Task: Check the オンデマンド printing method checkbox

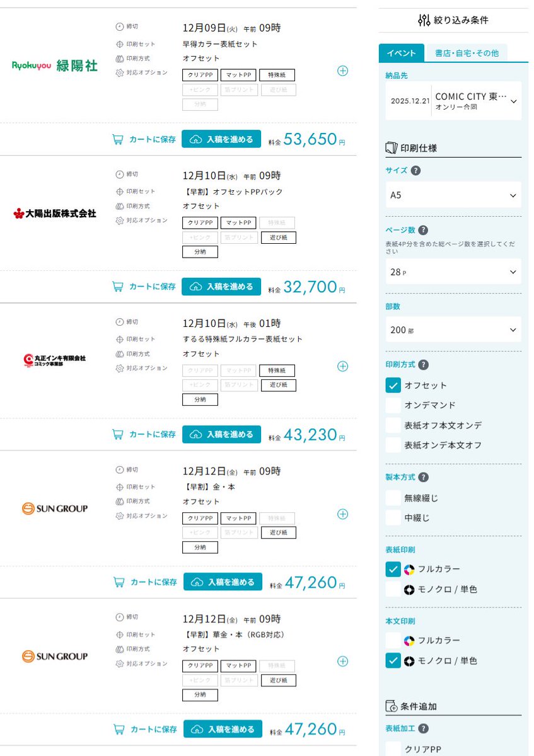Action: [x=393, y=405]
